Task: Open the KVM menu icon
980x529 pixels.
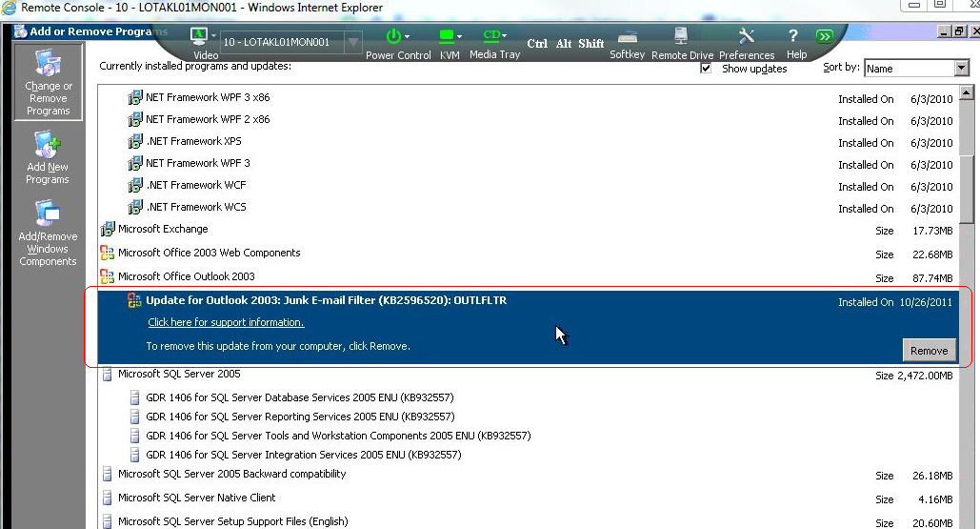Action: click(447, 36)
